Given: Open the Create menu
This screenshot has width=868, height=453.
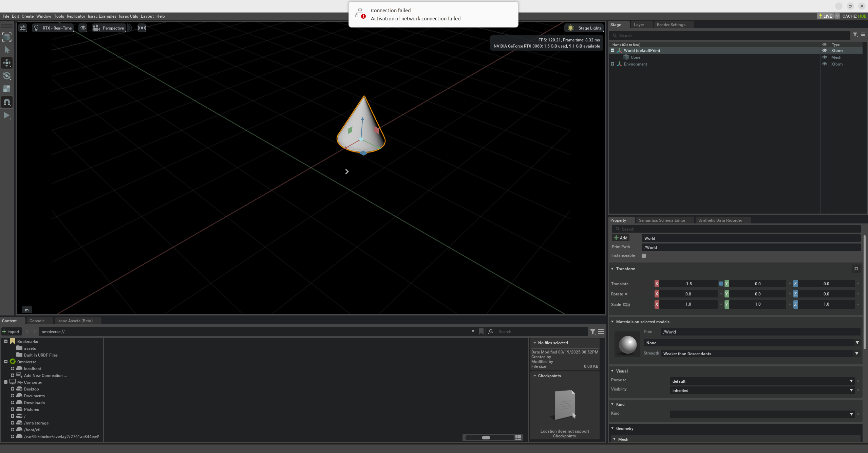Looking at the screenshot, I should [x=27, y=16].
